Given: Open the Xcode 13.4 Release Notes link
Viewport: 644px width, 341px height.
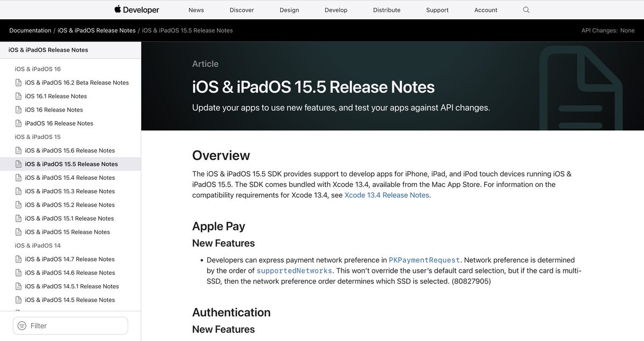Looking at the screenshot, I should pyautogui.click(x=387, y=195).
